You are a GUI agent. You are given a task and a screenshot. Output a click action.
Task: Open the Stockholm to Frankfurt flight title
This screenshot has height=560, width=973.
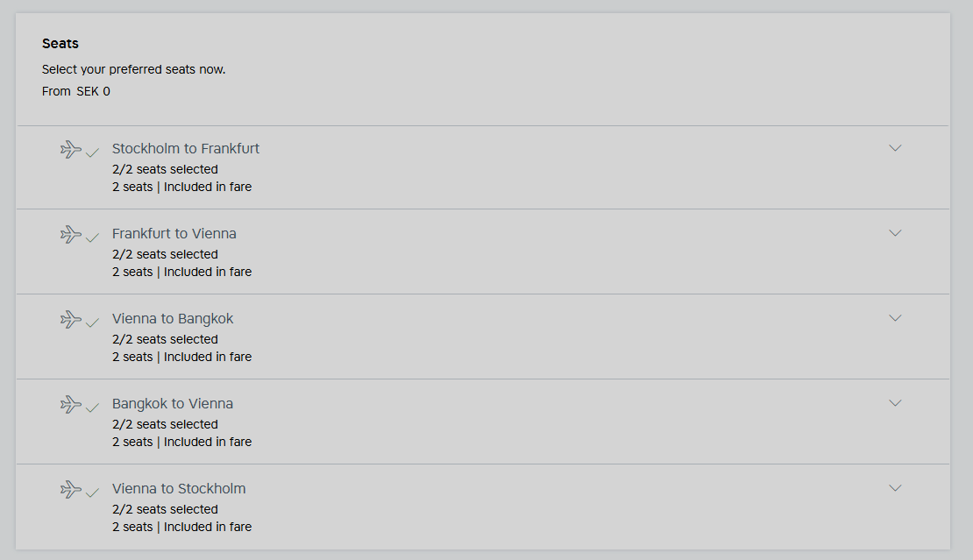pyautogui.click(x=186, y=149)
